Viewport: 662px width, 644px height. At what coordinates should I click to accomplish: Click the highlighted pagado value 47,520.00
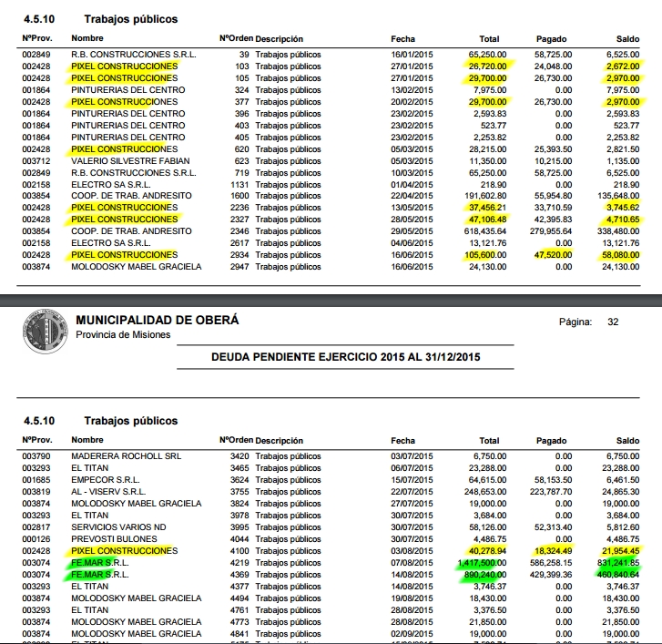[x=552, y=255]
